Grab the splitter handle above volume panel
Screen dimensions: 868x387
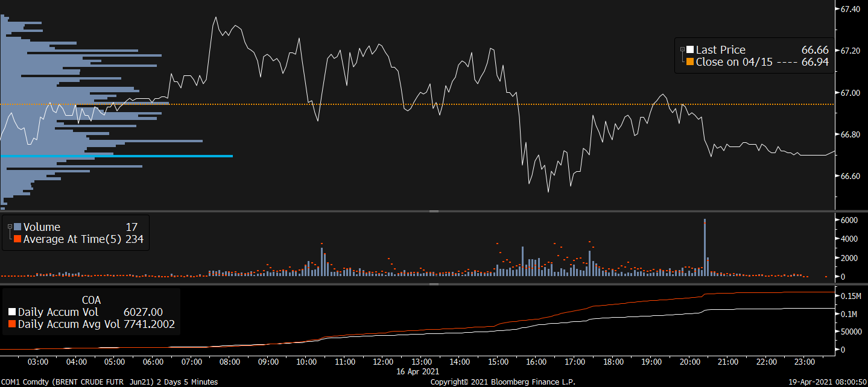click(433, 212)
